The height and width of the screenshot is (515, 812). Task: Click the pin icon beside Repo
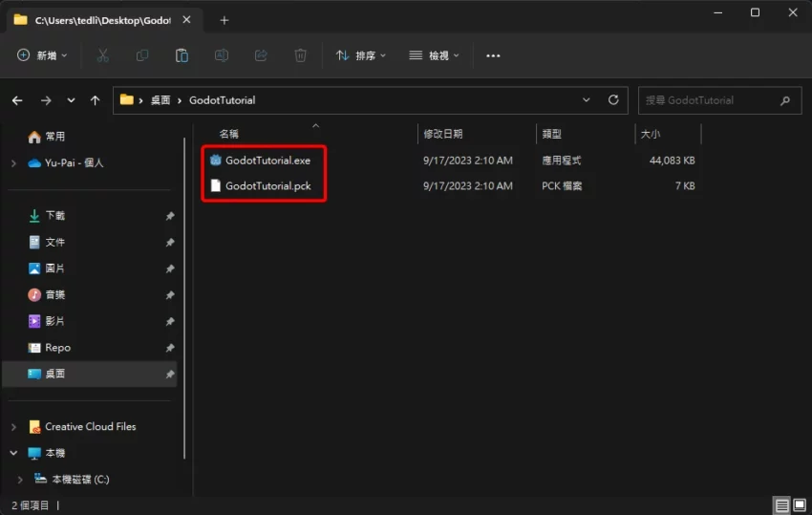tap(170, 348)
